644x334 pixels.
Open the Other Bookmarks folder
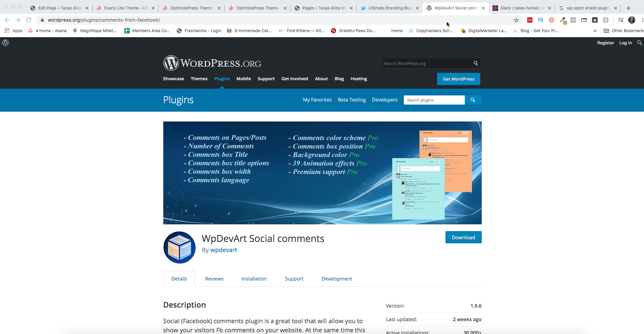(624, 31)
